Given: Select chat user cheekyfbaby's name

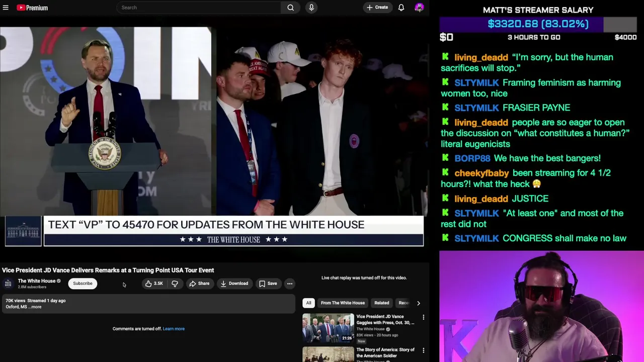Looking at the screenshot, I should click(481, 173).
